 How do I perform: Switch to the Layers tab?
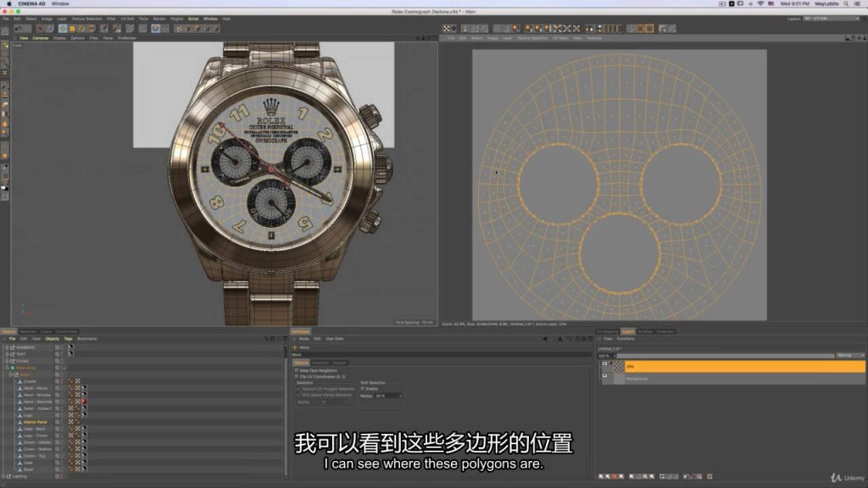(628, 331)
